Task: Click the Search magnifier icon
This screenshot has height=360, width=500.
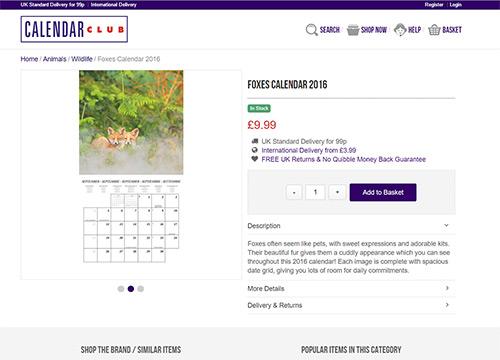Action: 311,30
